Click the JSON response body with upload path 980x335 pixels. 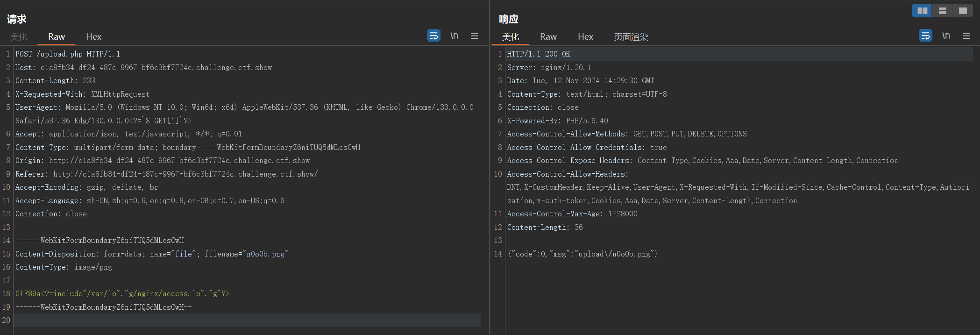tap(582, 254)
